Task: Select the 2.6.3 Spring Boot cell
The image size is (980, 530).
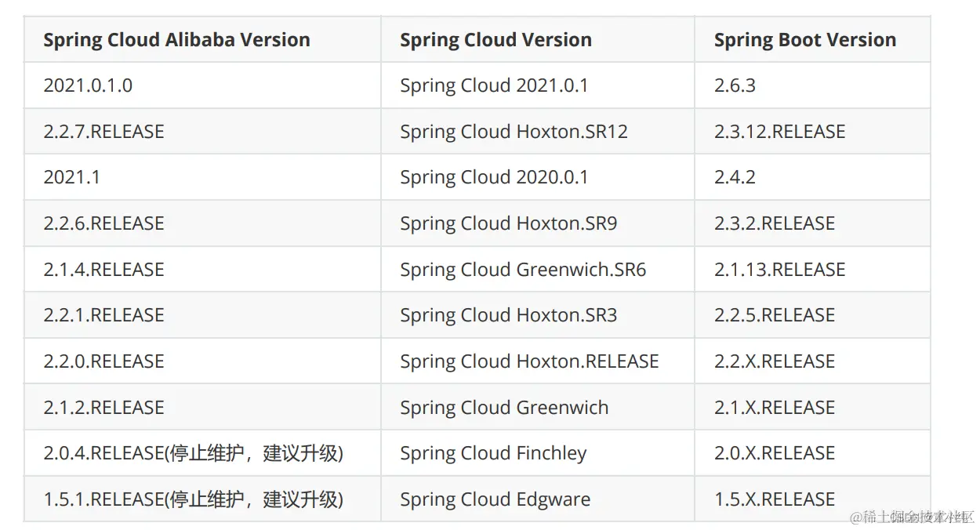Action: pyautogui.click(x=812, y=85)
